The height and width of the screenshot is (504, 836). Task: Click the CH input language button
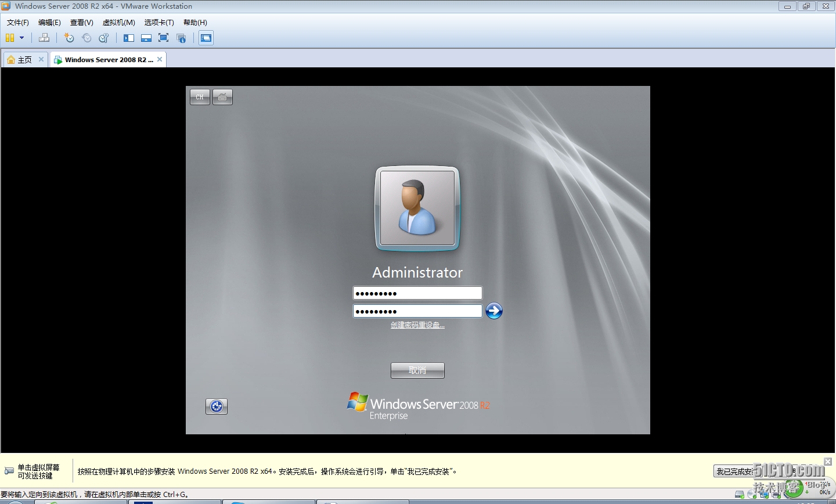tap(200, 97)
